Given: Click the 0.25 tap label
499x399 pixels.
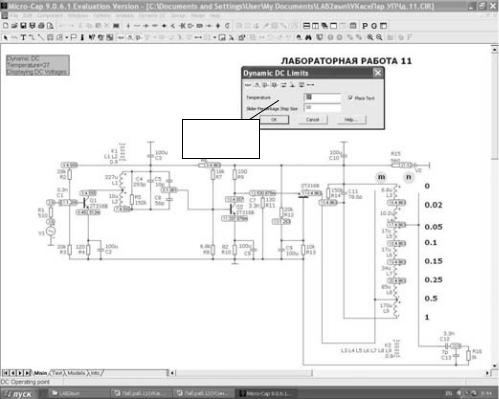Looking at the screenshot, I should [433, 280].
